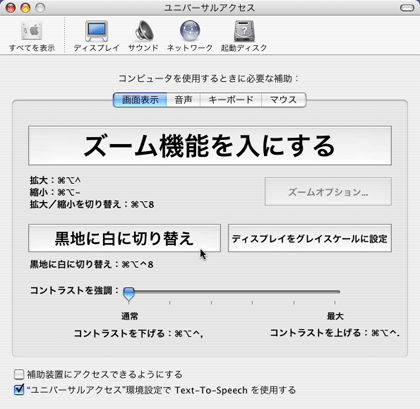Click the slider track near 最大 end
The height and width of the screenshot is (409, 420).
coord(334,292)
